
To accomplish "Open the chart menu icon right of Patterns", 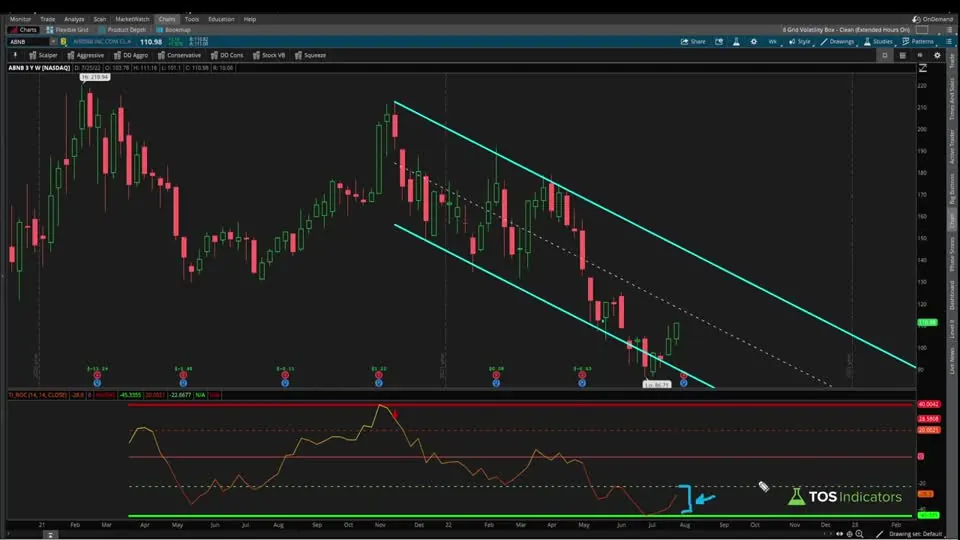I will [x=949, y=42].
